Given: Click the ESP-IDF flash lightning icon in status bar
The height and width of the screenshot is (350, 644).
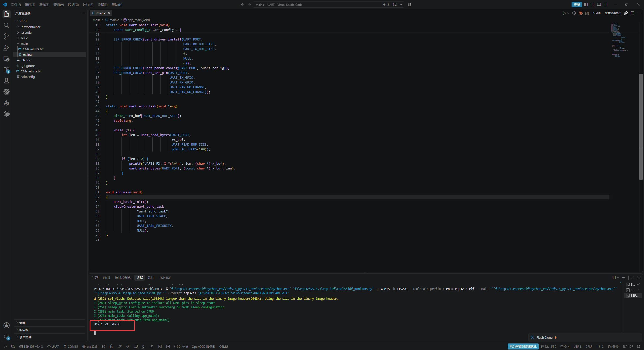Looking at the screenshot, I should coord(128,346).
